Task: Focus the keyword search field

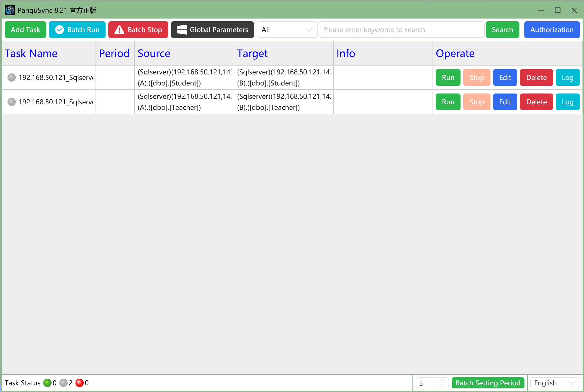Action: [402, 30]
